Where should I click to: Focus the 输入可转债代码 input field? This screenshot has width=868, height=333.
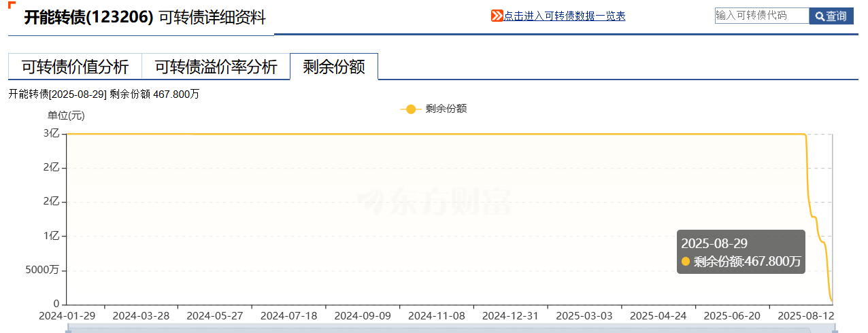pos(762,16)
